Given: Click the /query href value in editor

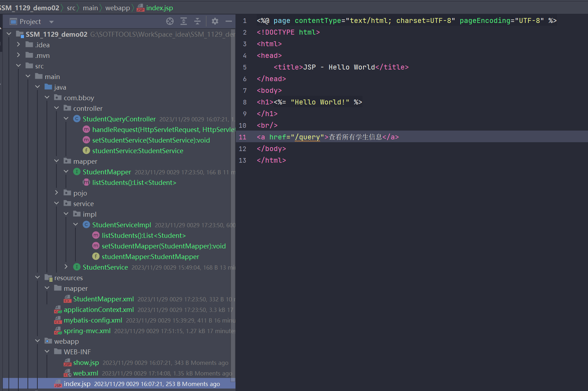Looking at the screenshot, I should point(307,137).
